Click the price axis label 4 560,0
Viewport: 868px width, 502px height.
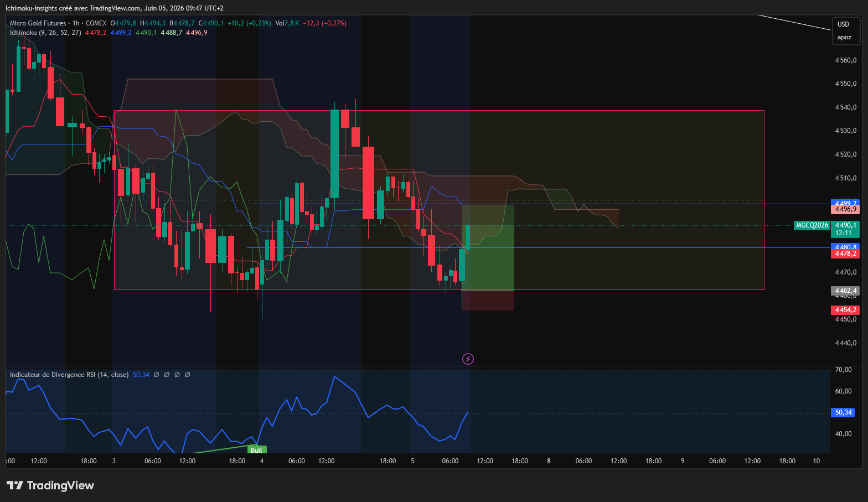[x=846, y=60]
